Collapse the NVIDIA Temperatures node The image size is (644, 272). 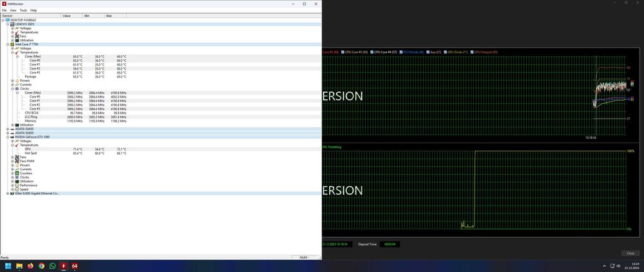12,145
